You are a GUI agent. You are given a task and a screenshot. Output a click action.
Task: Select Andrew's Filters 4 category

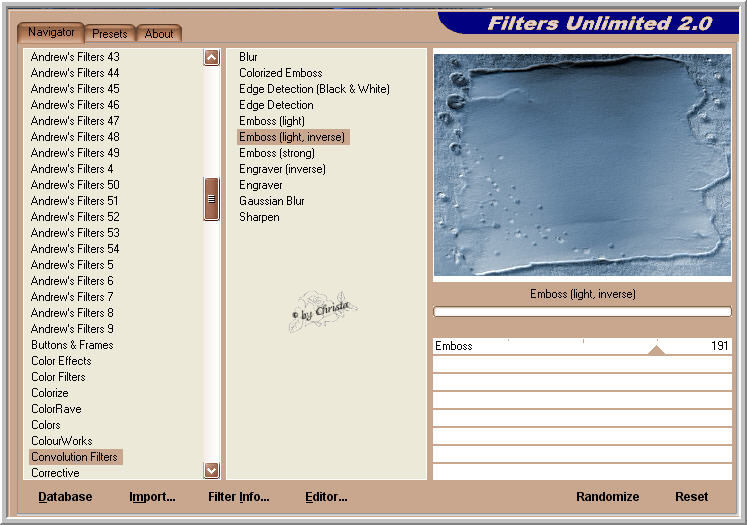(x=72, y=169)
